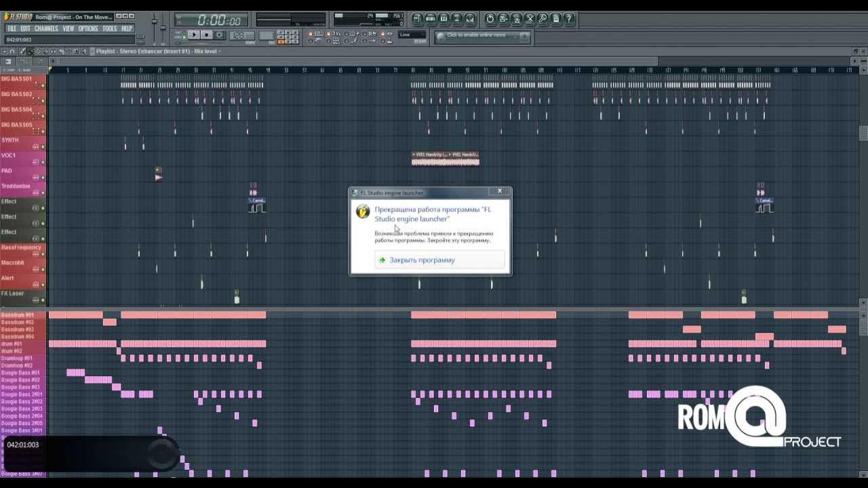Screen dimensions: 868x488
Task: Open the Playlist window icon
Action: pos(418,18)
